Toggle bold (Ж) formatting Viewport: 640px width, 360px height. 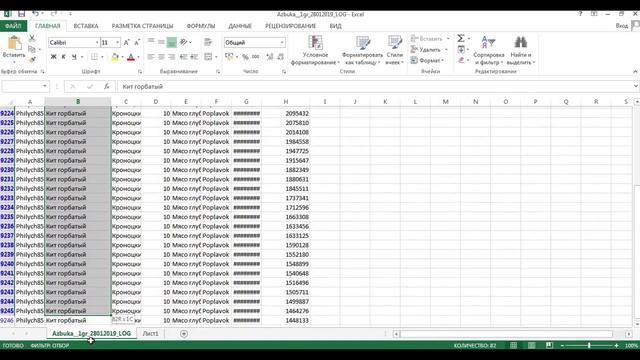[53, 57]
